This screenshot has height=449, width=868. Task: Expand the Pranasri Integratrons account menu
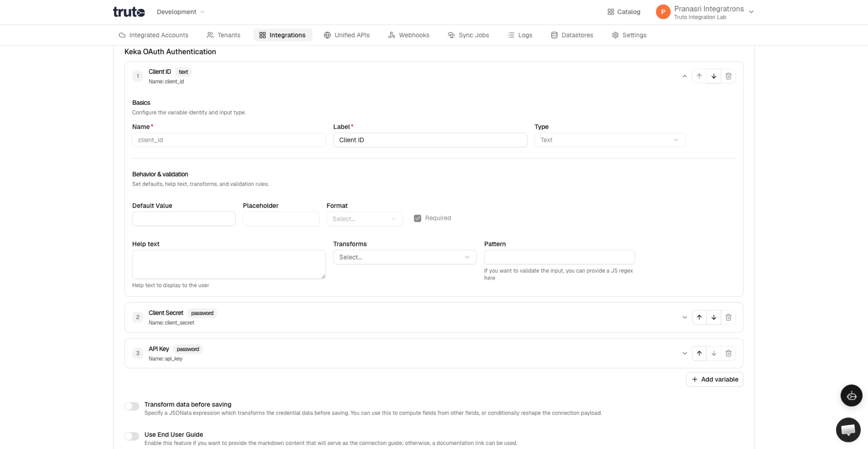751,12
